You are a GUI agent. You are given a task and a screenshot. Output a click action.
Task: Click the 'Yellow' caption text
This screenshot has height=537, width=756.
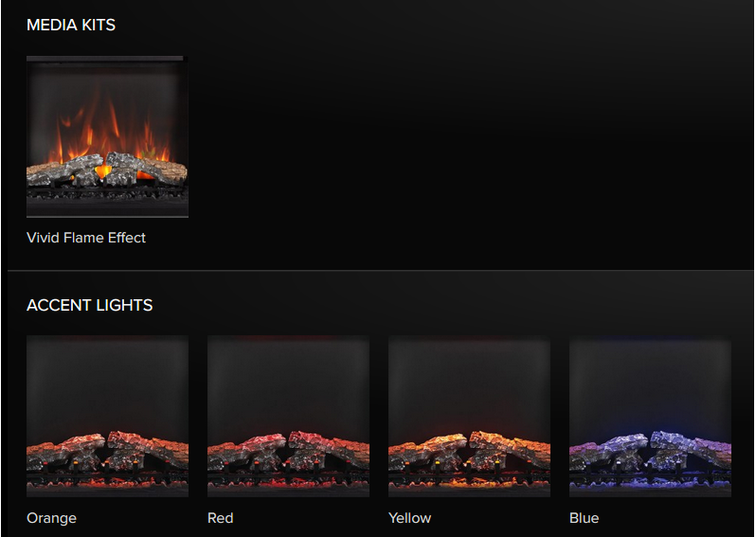pyautogui.click(x=410, y=518)
